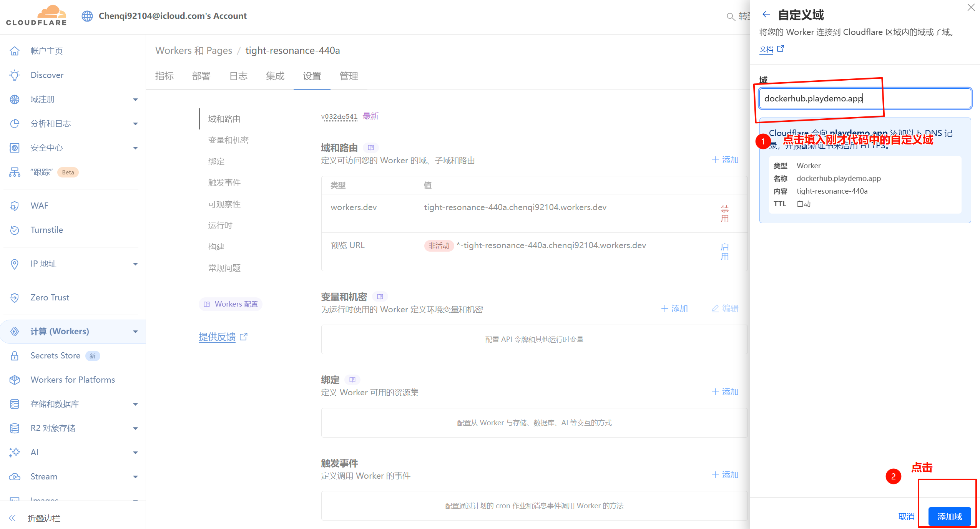980x529 pixels.
Task: Click the WAF shield icon
Action: click(15, 206)
